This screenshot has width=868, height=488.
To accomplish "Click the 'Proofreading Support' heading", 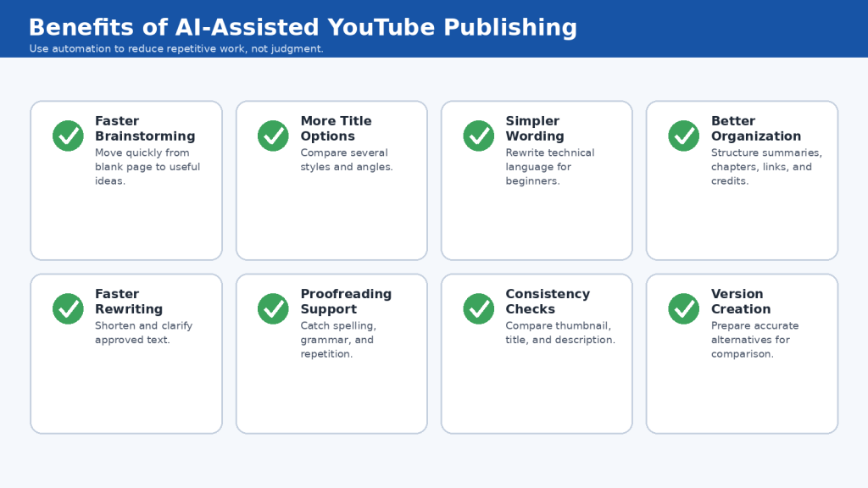I will (x=346, y=302).
